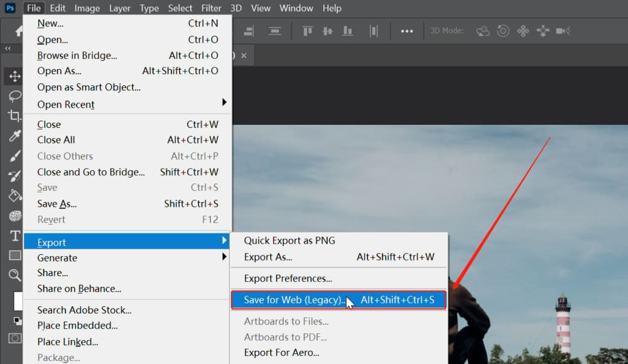This screenshot has width=628, height=364.
Task: Click the default colors mini icon
Action: tap(17, 320)
